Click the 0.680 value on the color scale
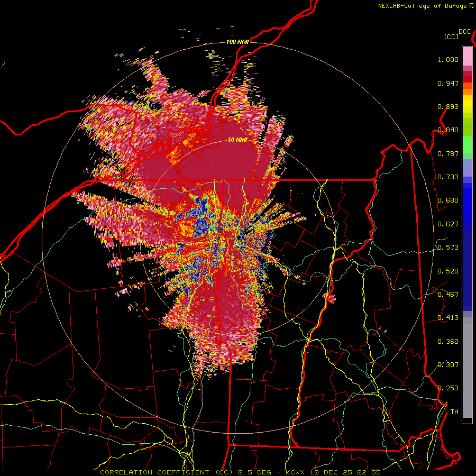 (448, 200)
